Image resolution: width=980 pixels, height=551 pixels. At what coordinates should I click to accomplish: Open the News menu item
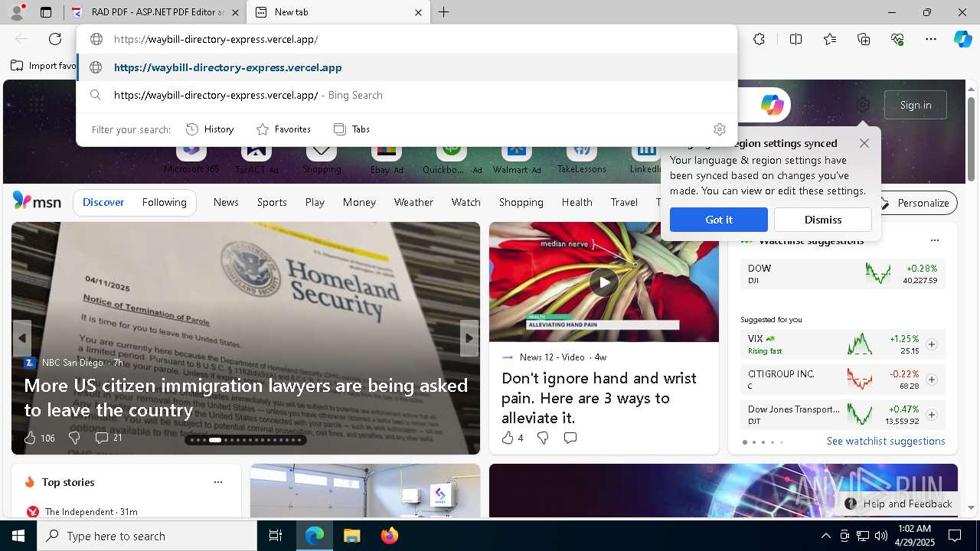pos(226,202)
